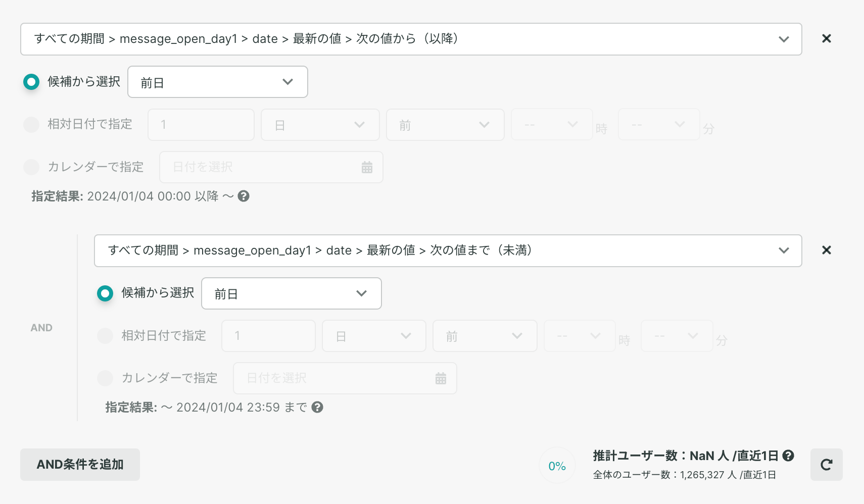The height and width of the screenshot is (504, 864).
Task: Click first condition's 日付を選択 date field
Action: click(271, 167)
